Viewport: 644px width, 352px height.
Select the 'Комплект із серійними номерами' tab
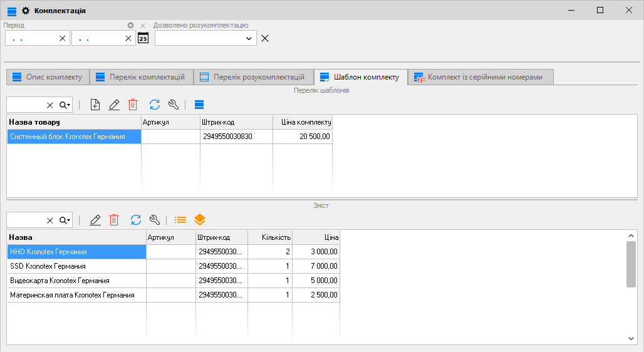pyautogui.click(x=479, y=77)
